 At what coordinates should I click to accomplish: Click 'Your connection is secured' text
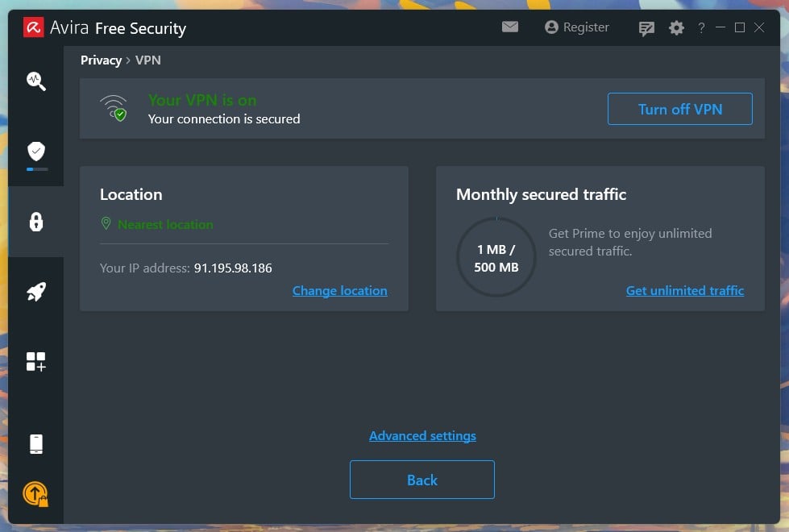(224, 118)
